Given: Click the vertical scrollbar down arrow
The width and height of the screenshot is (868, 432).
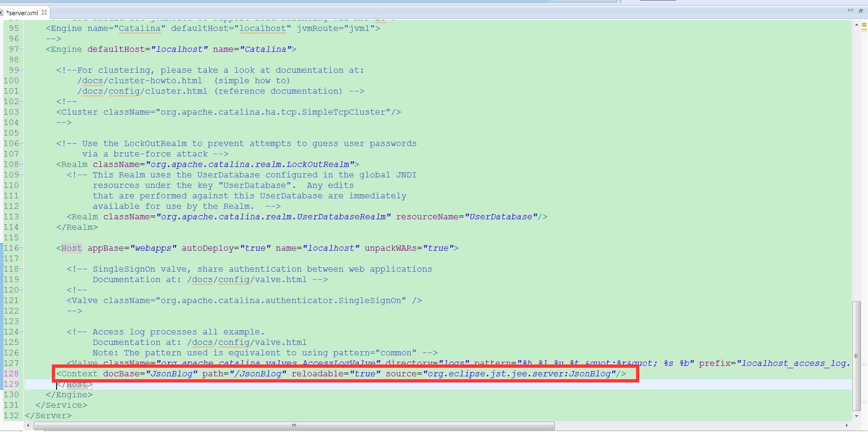Looking at the screenshot, I should pos(857,416).
